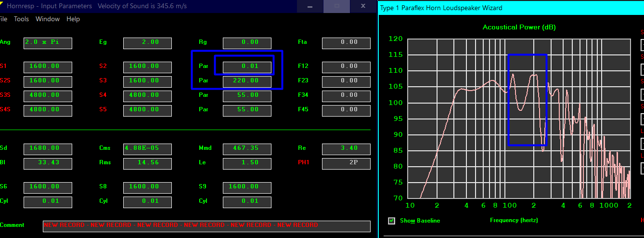Click the Comment field reading NEW RECORD
The height and width of the screenshot is (238, 644).
click(206, 226)
